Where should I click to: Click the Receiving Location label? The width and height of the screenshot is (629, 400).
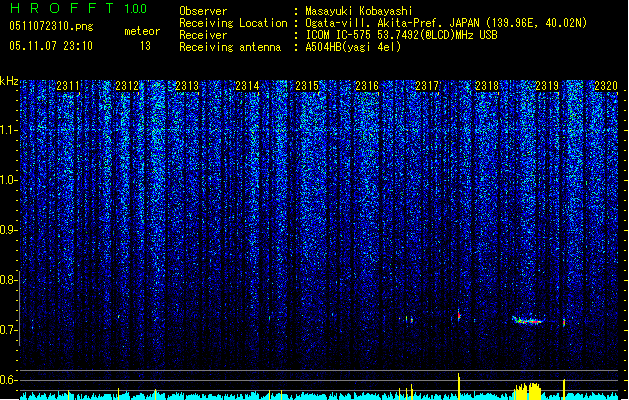(233, 23)
